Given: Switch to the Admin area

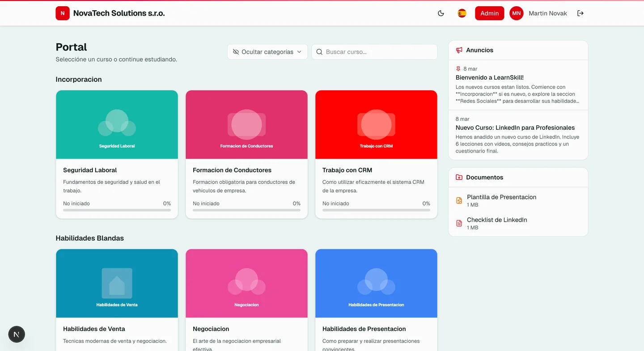Looking at the screenshot, I should pyautogui.click(x=489, y=13).
